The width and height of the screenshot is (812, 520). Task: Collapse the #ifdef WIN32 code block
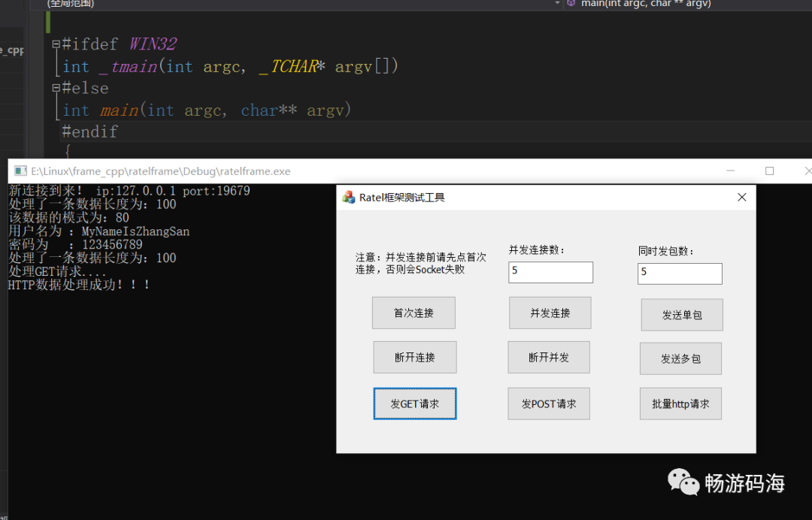pyautogui.click(x=56, y=44)
